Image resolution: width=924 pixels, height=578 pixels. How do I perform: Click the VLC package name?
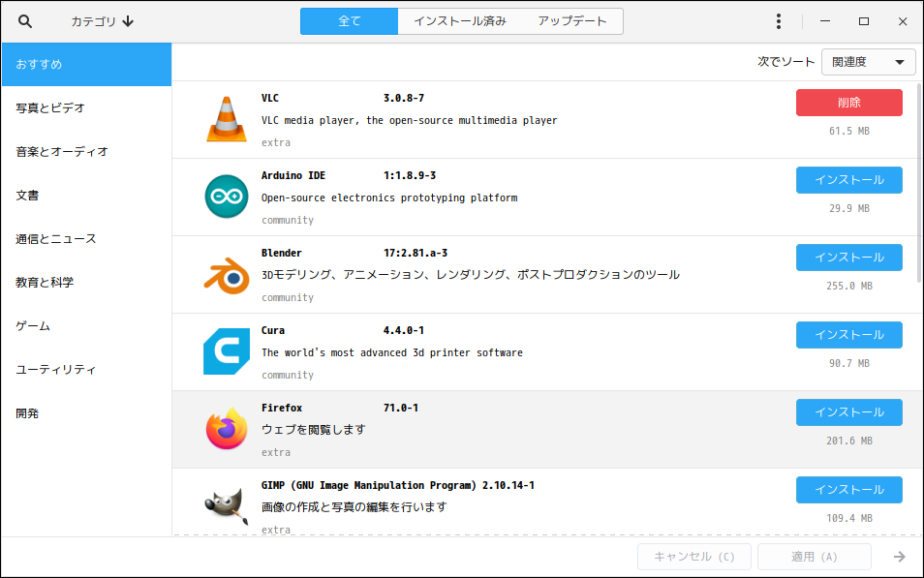[270, 98]
